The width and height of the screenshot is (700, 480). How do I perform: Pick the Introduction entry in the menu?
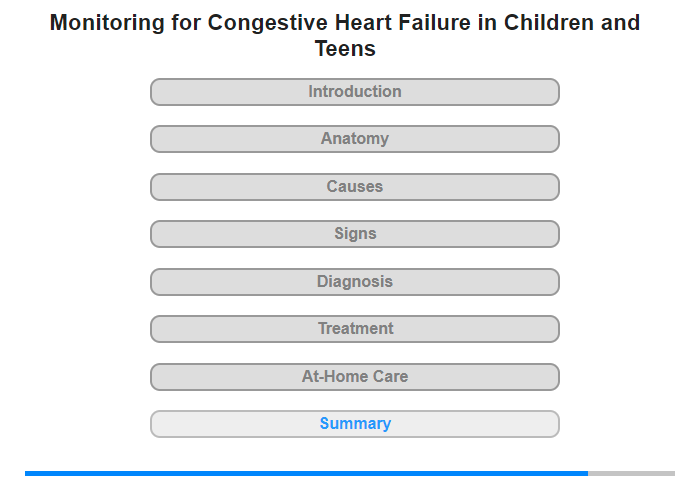tap(354, 92)
